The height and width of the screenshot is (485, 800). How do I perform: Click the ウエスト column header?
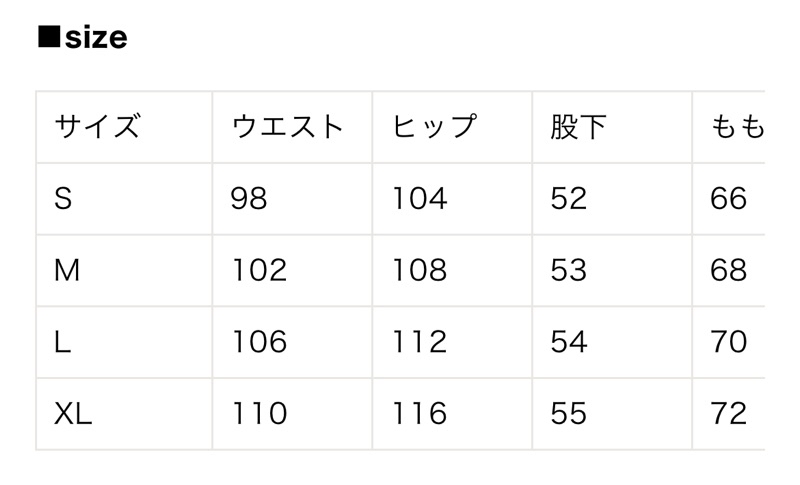288,127
